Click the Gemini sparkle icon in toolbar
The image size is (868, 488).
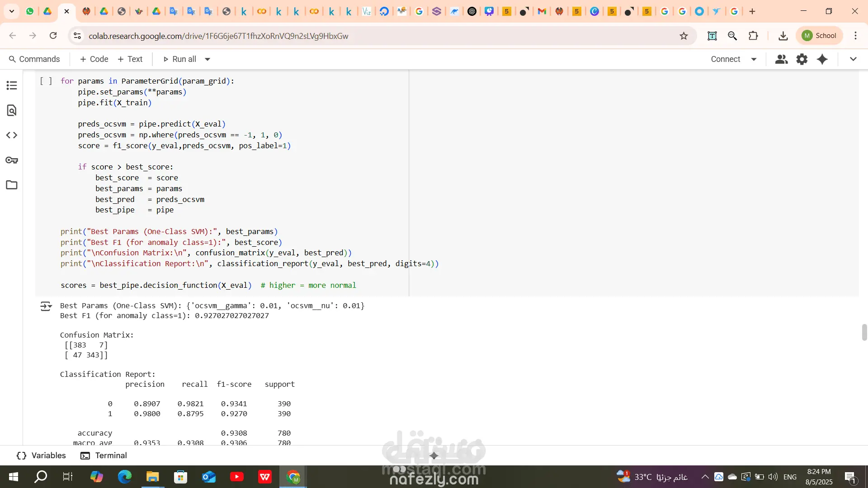822,59
